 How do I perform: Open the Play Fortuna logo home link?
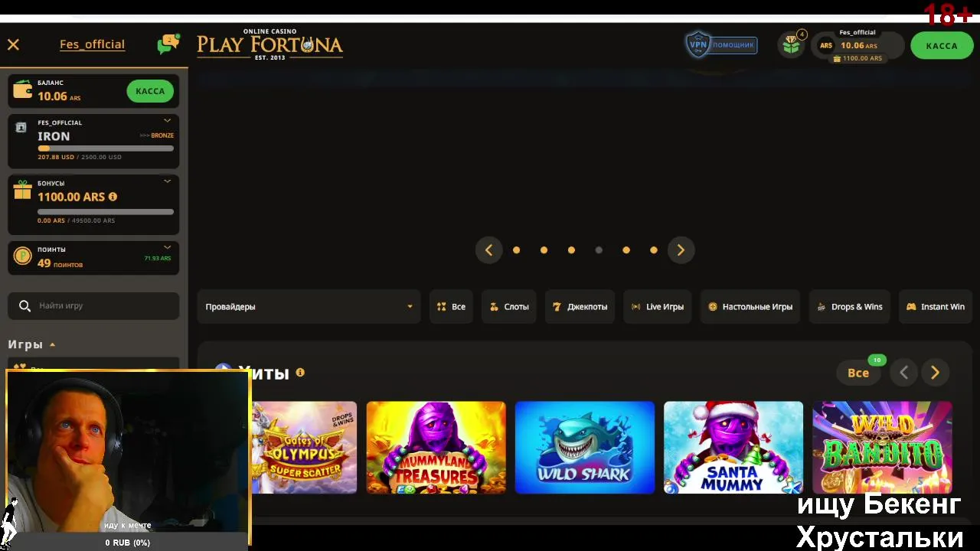point(269,44)
